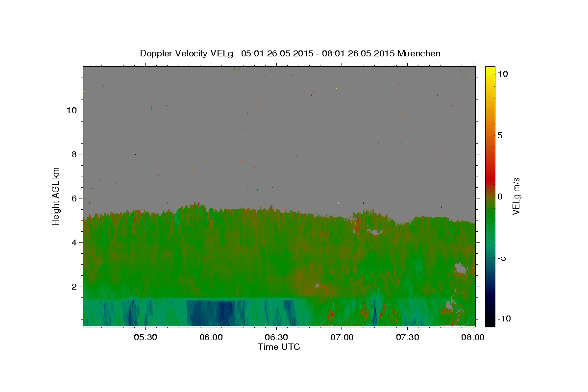Click the plot title 'Doppler Velocity VELg'
The height and width of the screenshot is (392, 588).
click(x=187, y=53)
